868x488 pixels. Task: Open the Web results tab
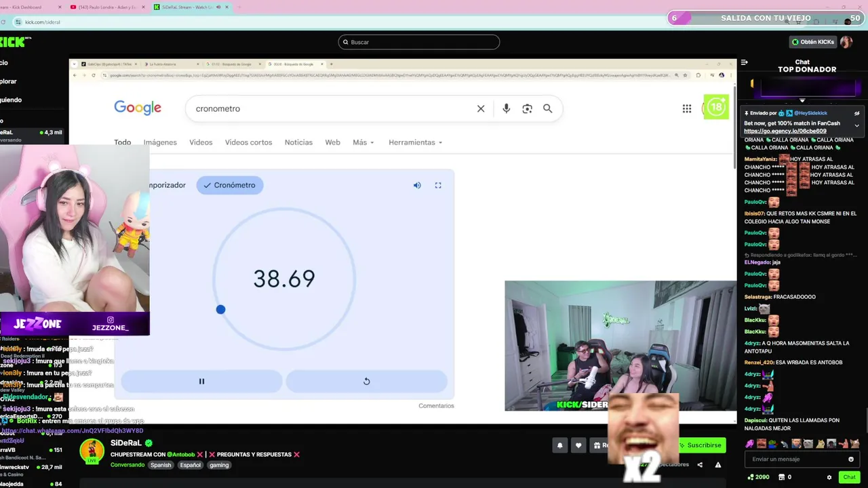pyautogui.click(x=332, y=142)
